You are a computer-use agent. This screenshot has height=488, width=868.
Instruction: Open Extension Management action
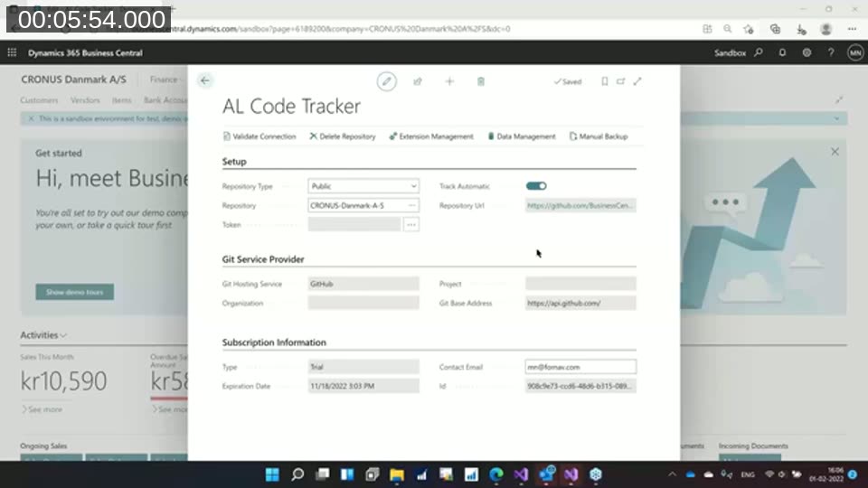pyautogui.click(x=431, y=136)
